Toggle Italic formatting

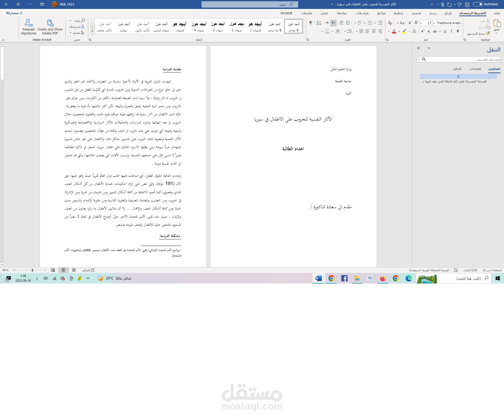tap(451, 31)
